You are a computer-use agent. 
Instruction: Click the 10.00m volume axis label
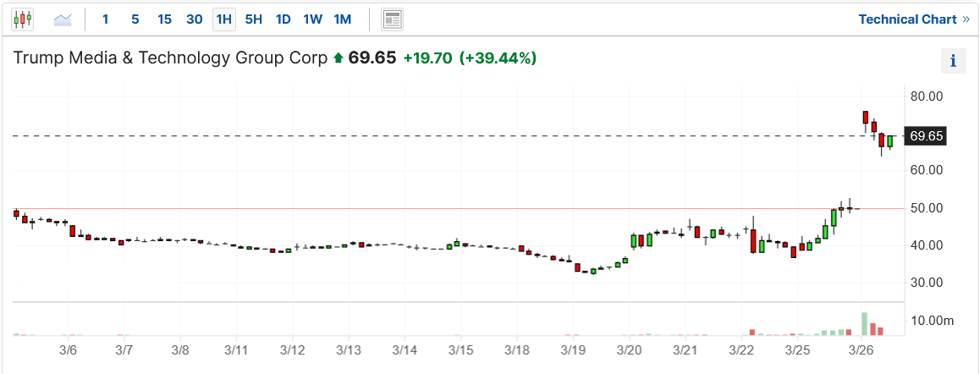point(932,321)
